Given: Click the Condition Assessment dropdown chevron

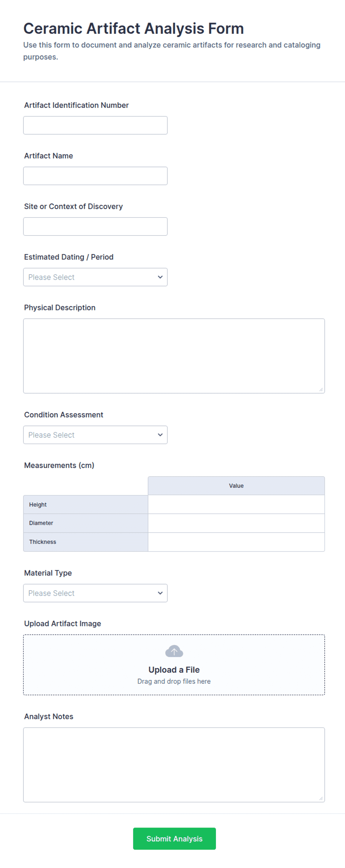Looking at the screenshot, I should click(160, 435).
